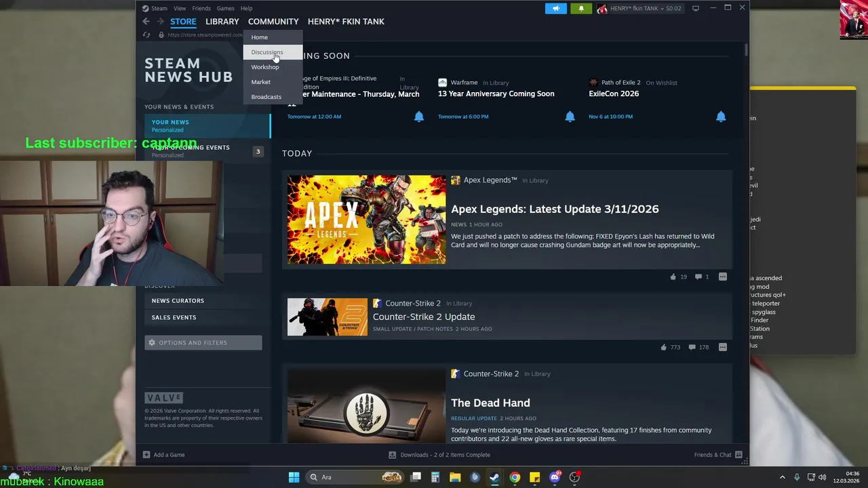The image size is (868, 488).
Task: Click the news feed vertical scrollbar
Action: pyautogui.click(x=746, y=50)
